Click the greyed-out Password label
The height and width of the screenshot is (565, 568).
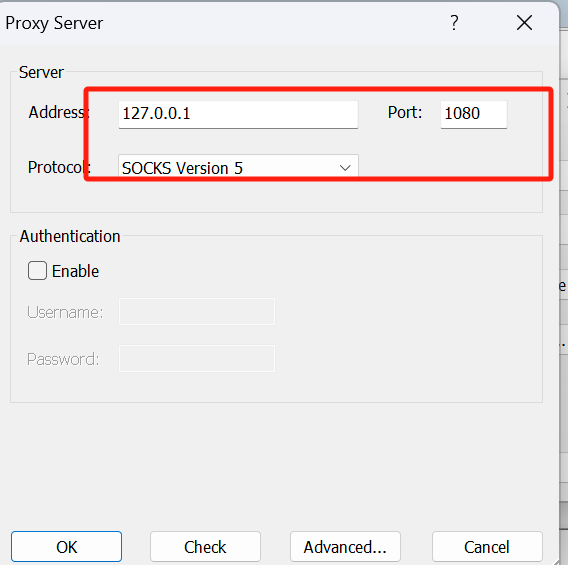63,359
